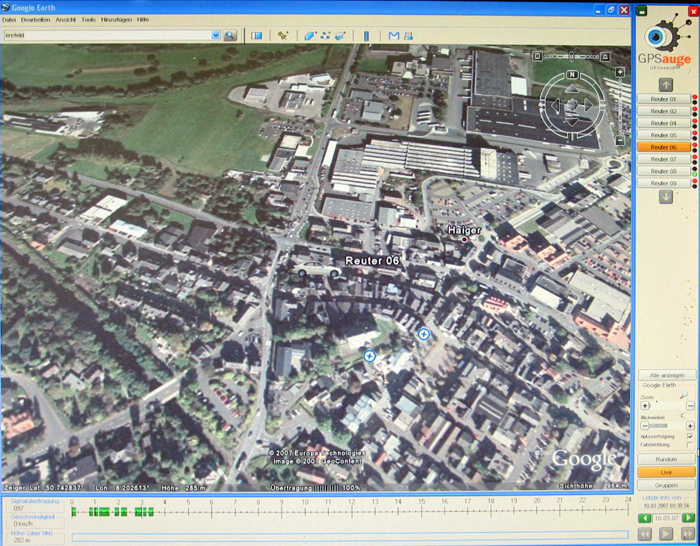Image resolution: width=700 pixels, height=546 pixels.
Task: Enable the Autoverfolgung checkbox
Action: (690, 437)
